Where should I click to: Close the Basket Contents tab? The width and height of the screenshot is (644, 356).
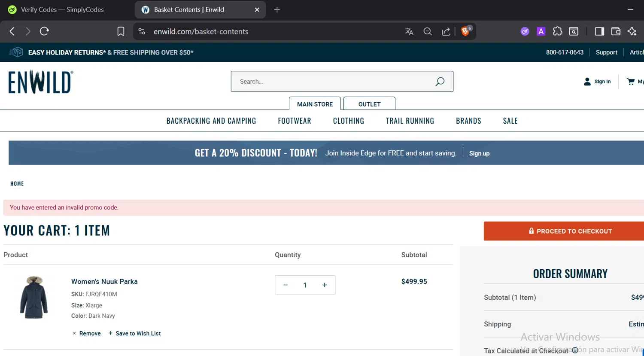(257, 9)
